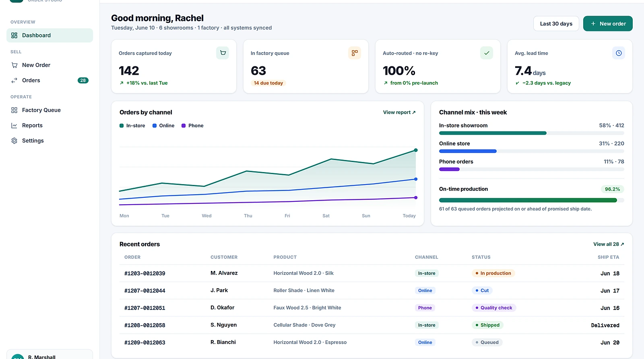The image size is (644, 359).
Task: Toggle the In-store legend item
Action: coord(132,126)
